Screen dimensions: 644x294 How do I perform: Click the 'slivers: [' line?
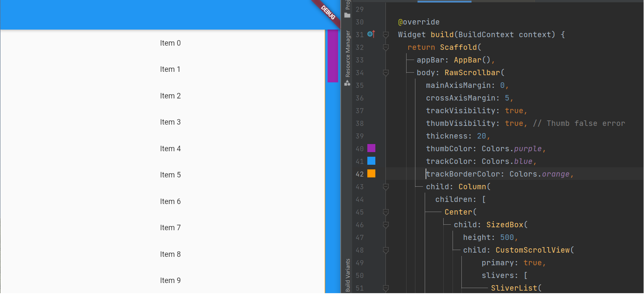tap(505, 275)
